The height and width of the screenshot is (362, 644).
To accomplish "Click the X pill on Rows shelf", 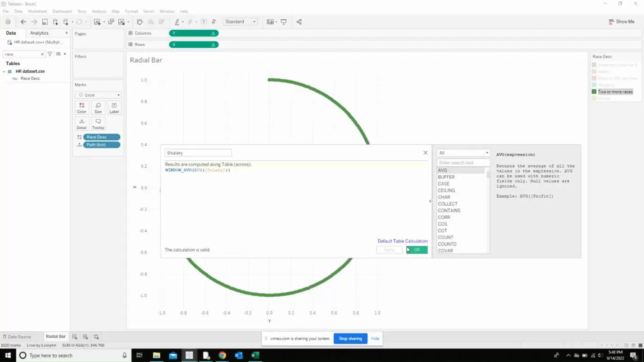I will [194, 45].
